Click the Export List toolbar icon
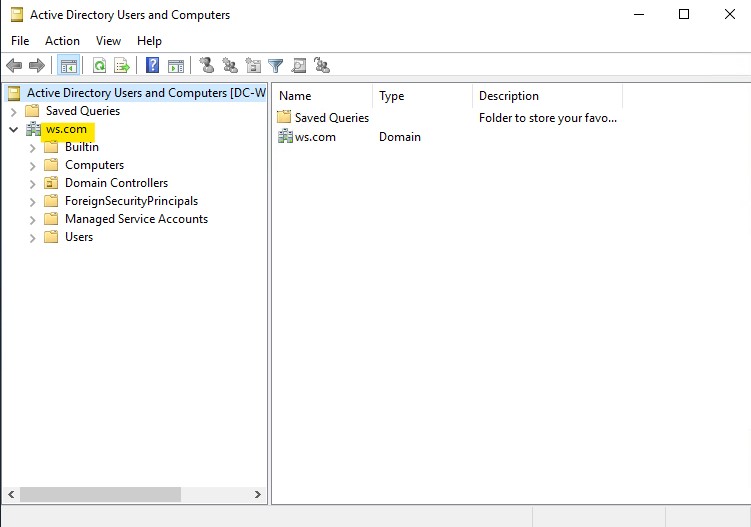This screenshot has width=751, height=527. coord(122,66)
